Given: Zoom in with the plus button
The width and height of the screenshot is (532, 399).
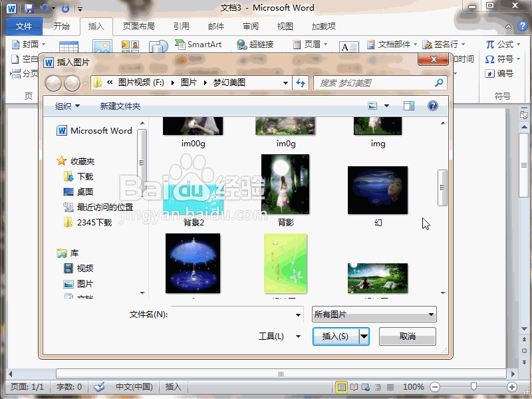Looking at the screenshot, I should click(511, 387).
